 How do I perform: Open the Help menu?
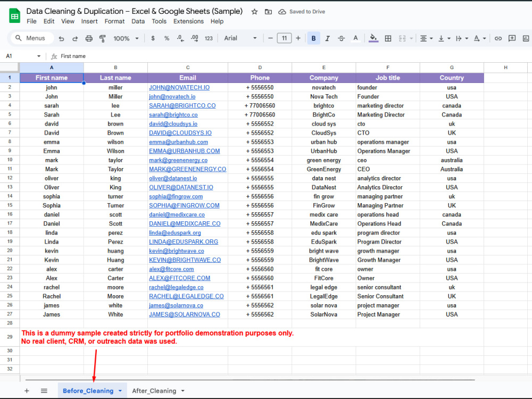[x=217, y=21]
